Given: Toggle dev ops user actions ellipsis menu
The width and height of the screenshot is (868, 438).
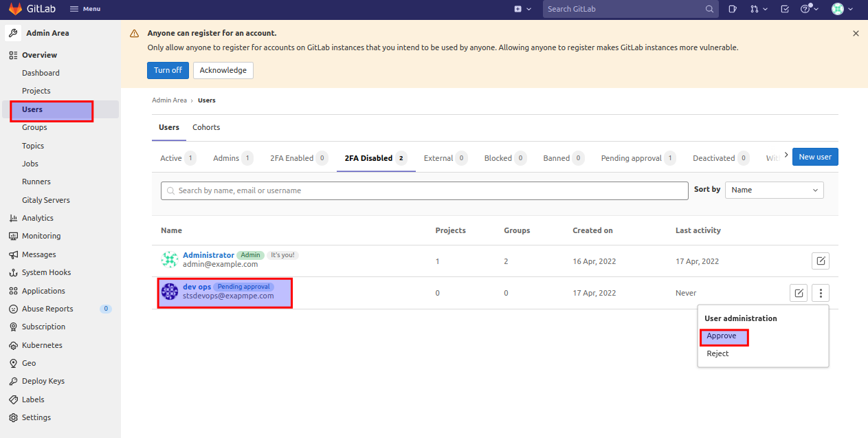Looking at the screenshot, I should [821, 294].
